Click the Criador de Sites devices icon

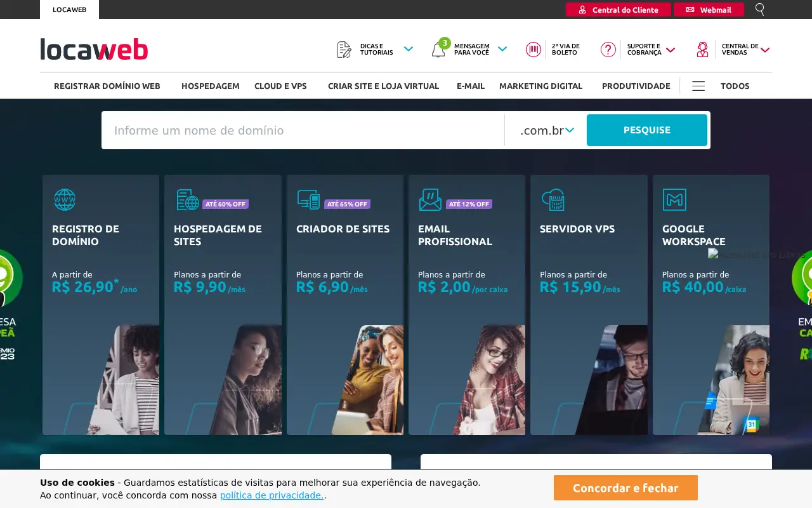click(309, 199)
